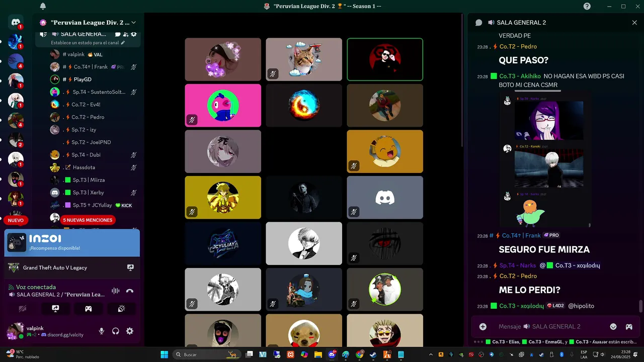Open user settings gear next to valpink
The image size is (644, 362).
[x=130, y=331]
